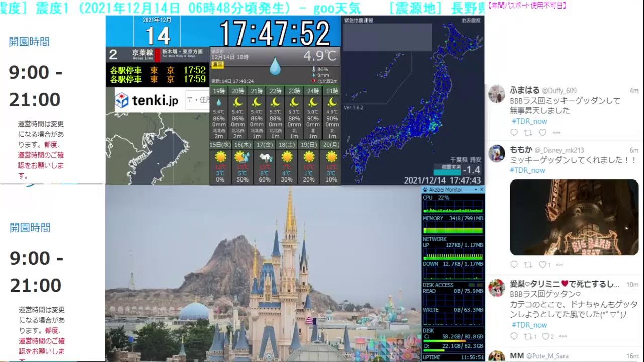
Task: Open 愛梨's profile avatar
Action: [x=497, y=288]
